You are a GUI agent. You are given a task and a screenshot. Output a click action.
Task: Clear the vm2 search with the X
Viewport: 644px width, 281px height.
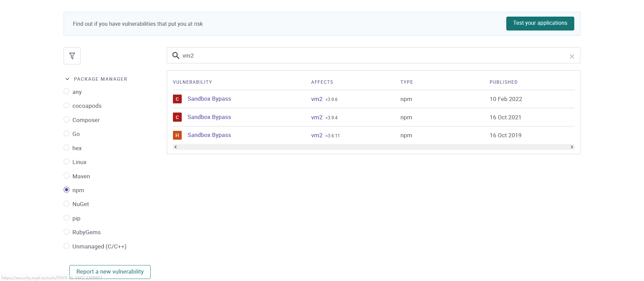tap(572, 56)
